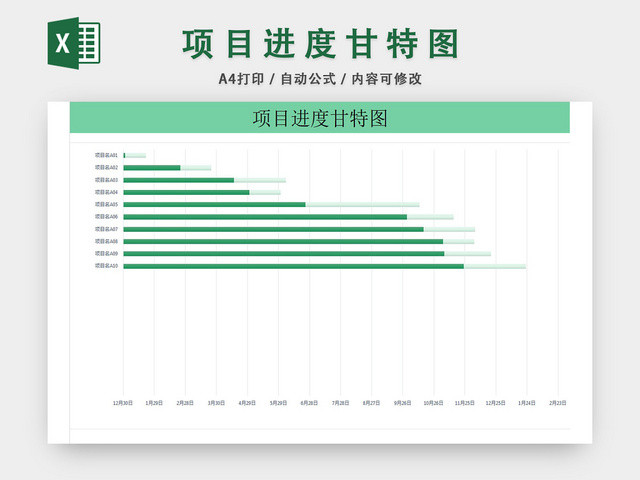The height and width of the screenshot is (480, 640).
Task: Select the 项目名A07 row label
Action: click(x=106, y=229)
